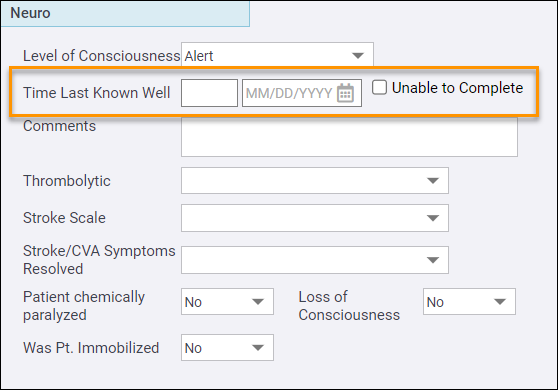Click the Stroke Scale field label

click(x=64, y=218)
